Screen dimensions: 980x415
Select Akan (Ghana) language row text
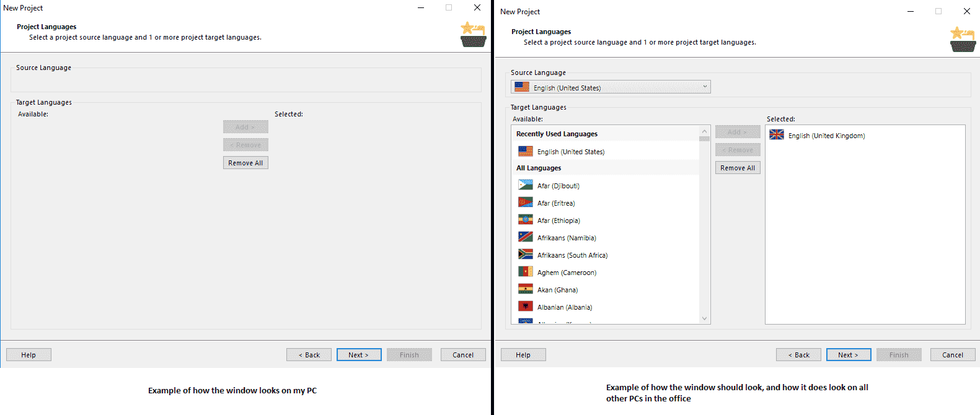557,290
